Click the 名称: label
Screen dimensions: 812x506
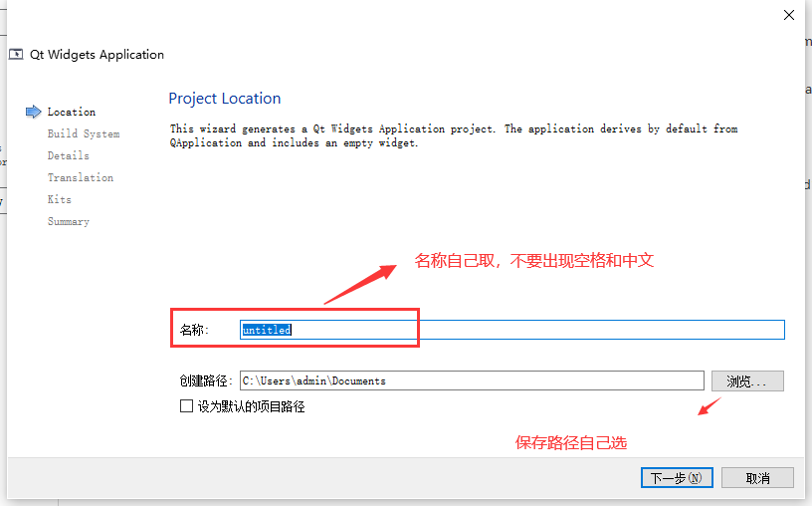pos(194,330)
